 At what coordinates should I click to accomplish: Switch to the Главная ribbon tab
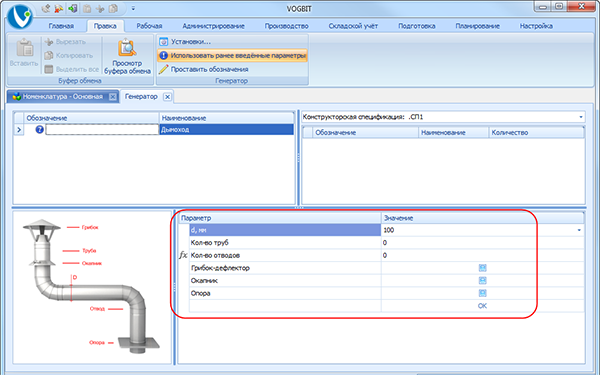(61, 26)
